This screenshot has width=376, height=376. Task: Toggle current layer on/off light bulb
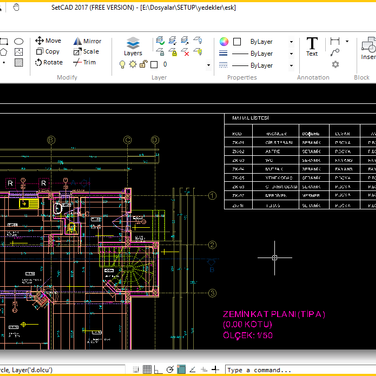[x=122, y=64]
